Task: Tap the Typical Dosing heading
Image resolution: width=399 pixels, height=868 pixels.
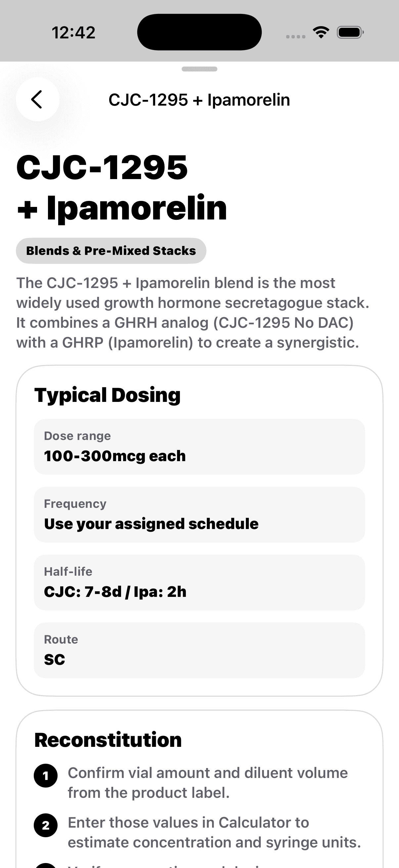Action: pyautogui.click(x=108, y=395)
